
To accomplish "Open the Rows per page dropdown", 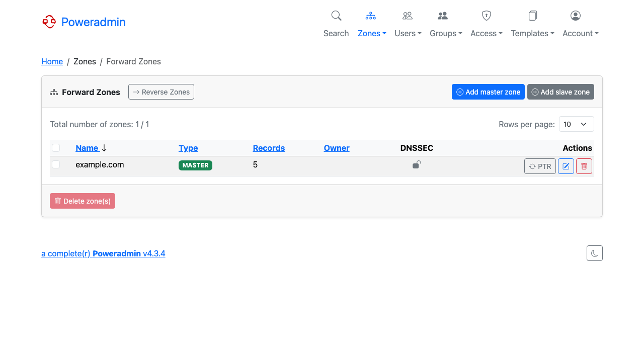I will click(577, 124).
